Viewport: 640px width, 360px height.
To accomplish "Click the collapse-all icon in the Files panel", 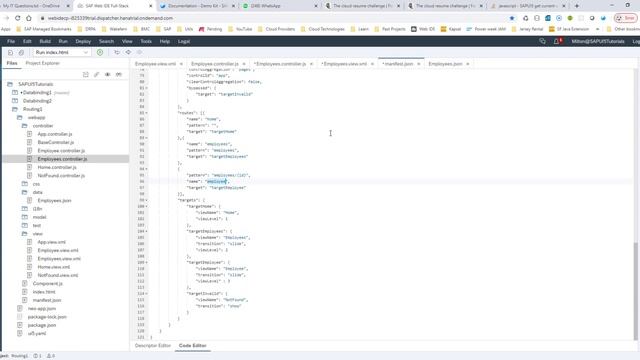I will (x=86, y=75).
